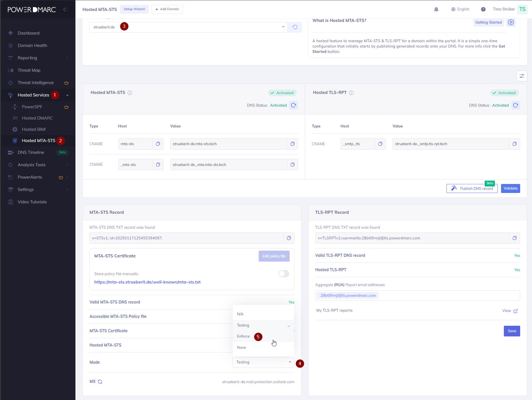Click the Validate button
The image size is (532, 400).
pyautogui.click(x=510, y=188)
